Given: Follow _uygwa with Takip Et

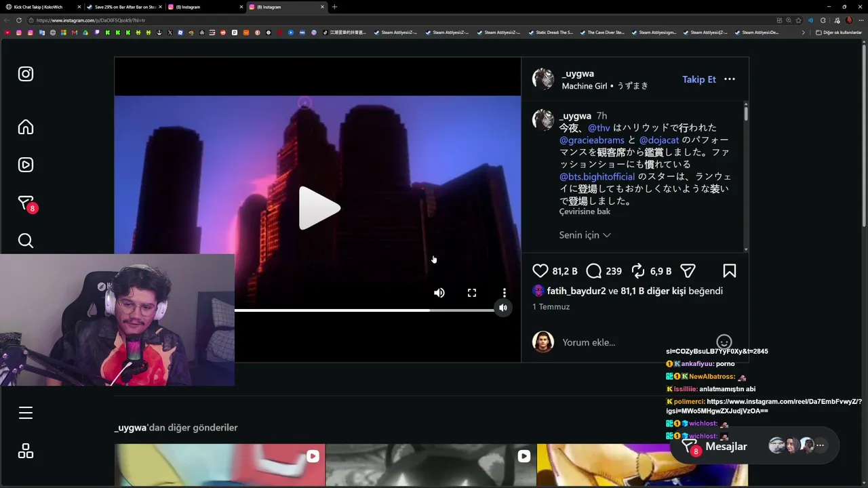Looking at the screenshot, I should click(699, 79).
